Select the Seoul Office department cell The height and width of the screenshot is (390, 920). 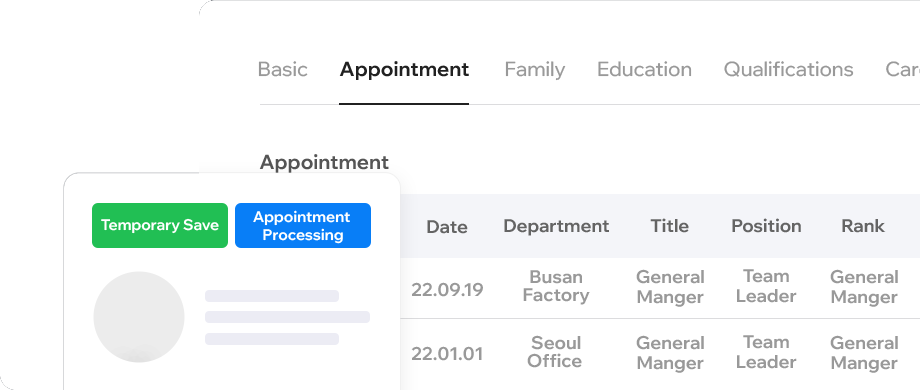(554, 351)
